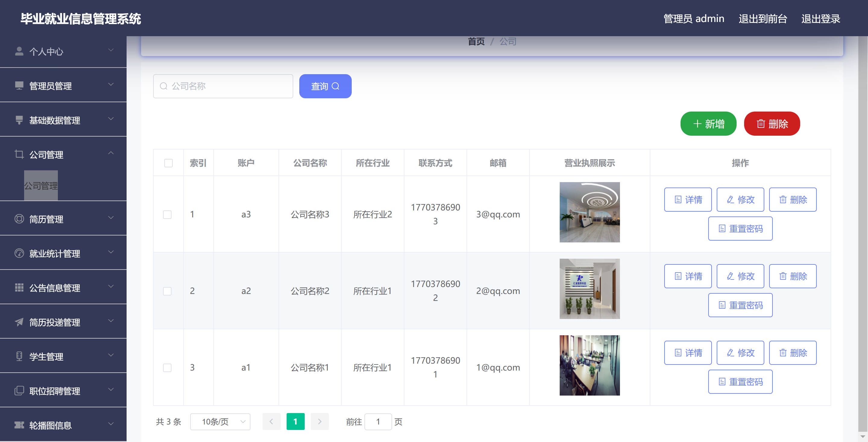Click the trash icon in red 删除 button

click(760, 124)
